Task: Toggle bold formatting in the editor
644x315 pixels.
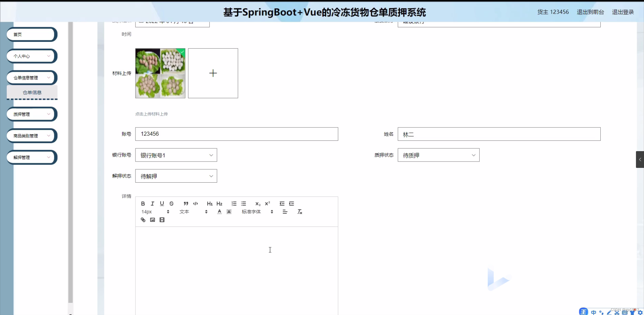Action: coord(143,203)
